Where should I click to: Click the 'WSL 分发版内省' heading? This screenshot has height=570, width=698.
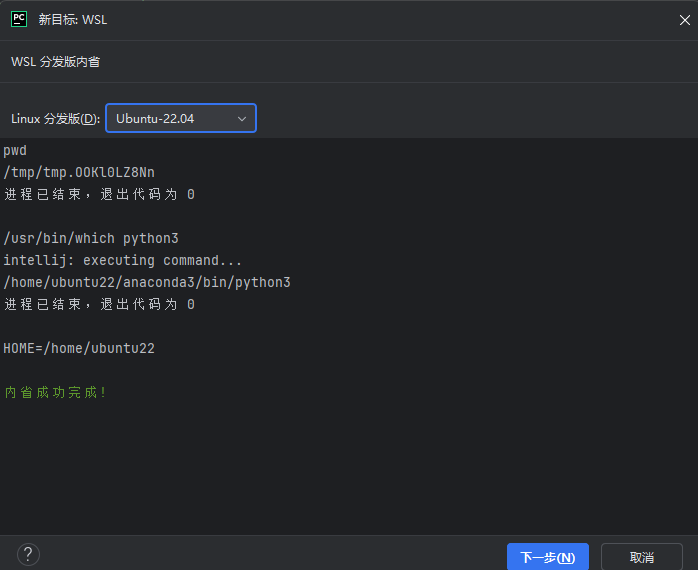click(x=56, y=61)
